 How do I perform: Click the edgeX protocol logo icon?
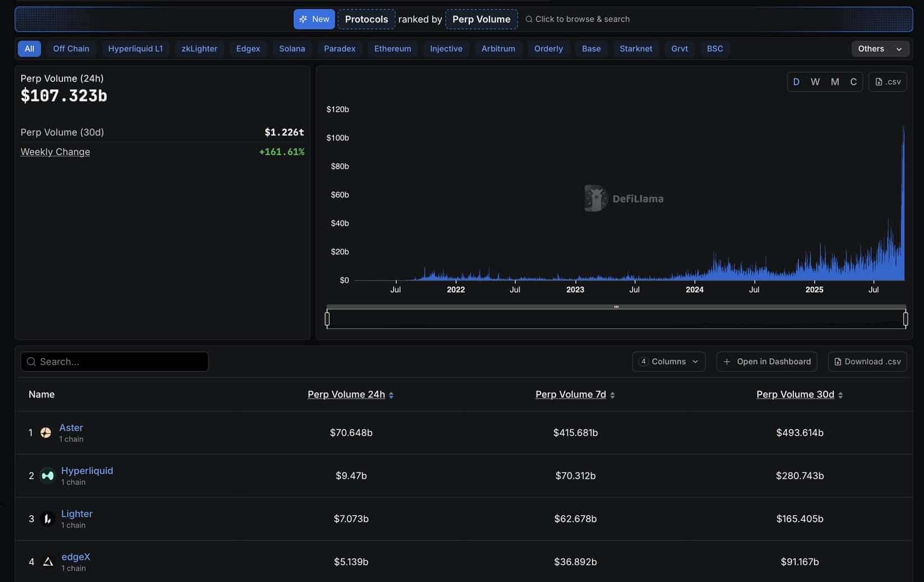48,562
